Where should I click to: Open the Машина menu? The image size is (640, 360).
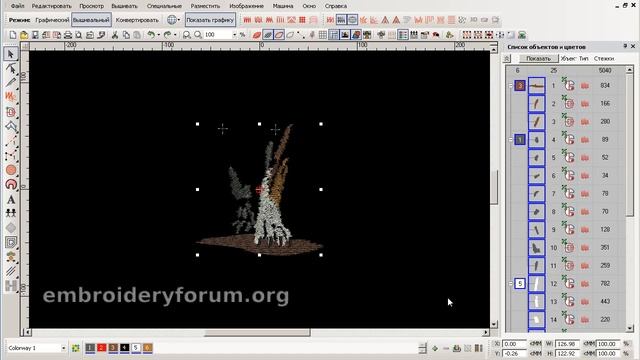pos(283,6)
